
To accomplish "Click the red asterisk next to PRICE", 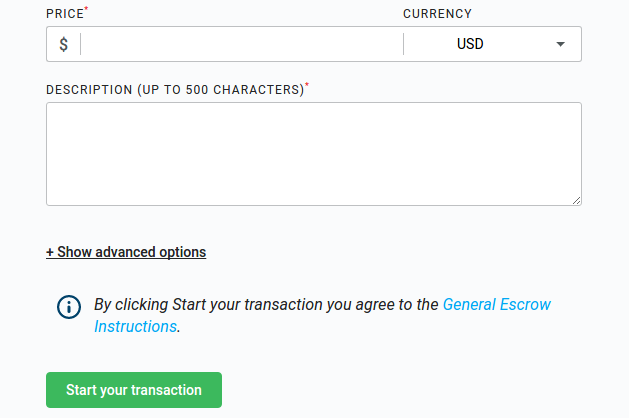I will tap(86, 8).
